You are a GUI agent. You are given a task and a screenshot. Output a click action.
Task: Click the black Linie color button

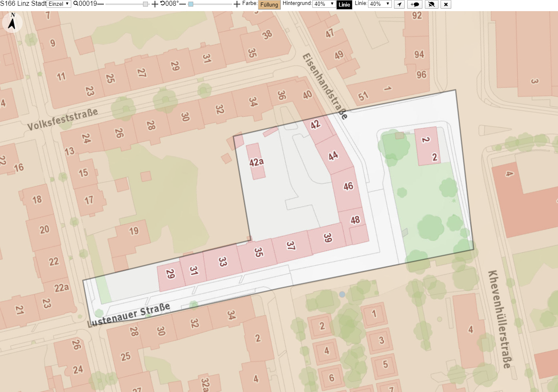[344, 5]
